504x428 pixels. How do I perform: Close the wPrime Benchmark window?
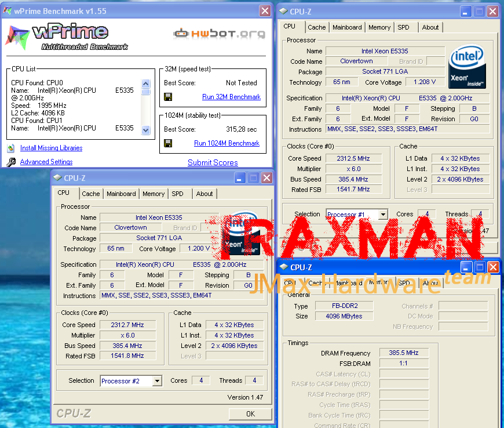point(265,11)
